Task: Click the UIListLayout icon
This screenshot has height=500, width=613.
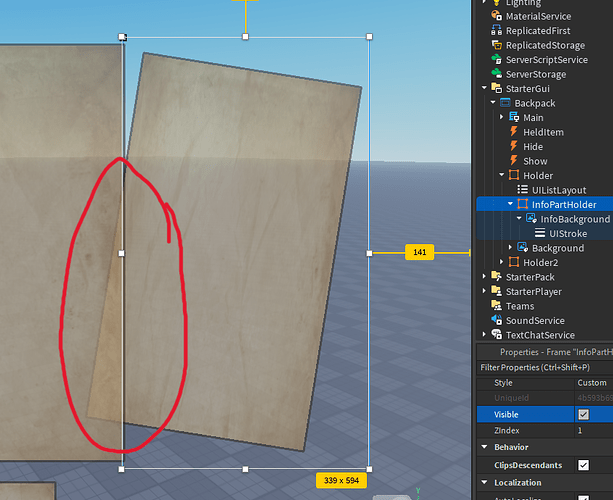Action: click(x=522, y=190)
